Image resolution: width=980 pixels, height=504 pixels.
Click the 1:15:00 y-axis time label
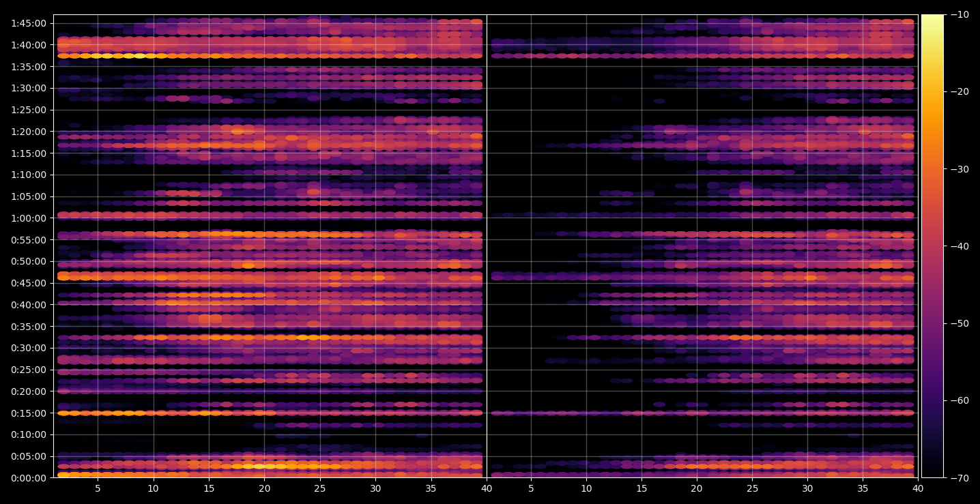29,153
